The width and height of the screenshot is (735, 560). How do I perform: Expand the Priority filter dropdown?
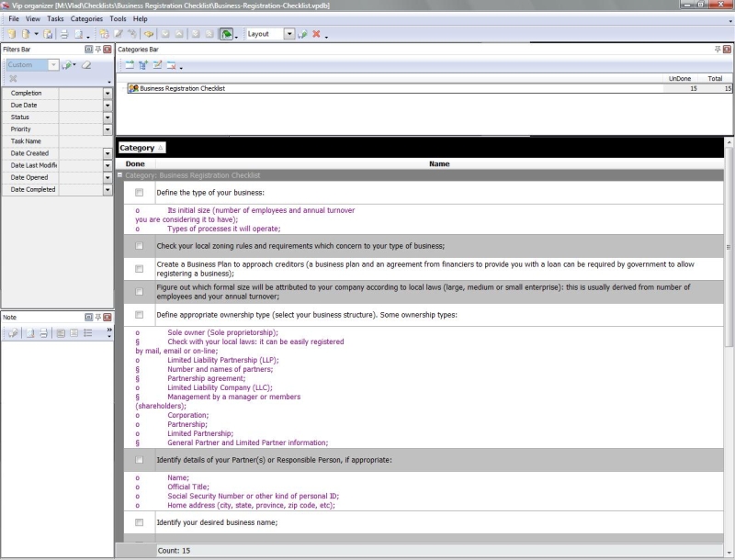click(x=107, y=129)
